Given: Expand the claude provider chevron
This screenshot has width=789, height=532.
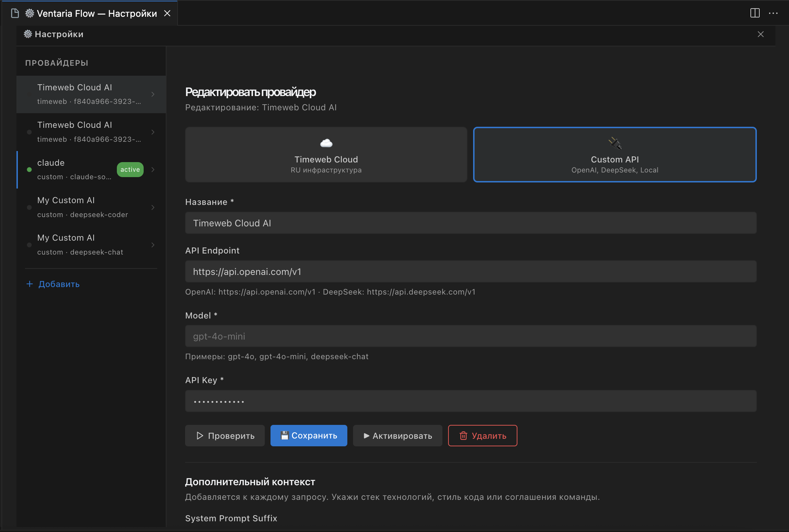Looking at the screenshot, I should (153, 170).
